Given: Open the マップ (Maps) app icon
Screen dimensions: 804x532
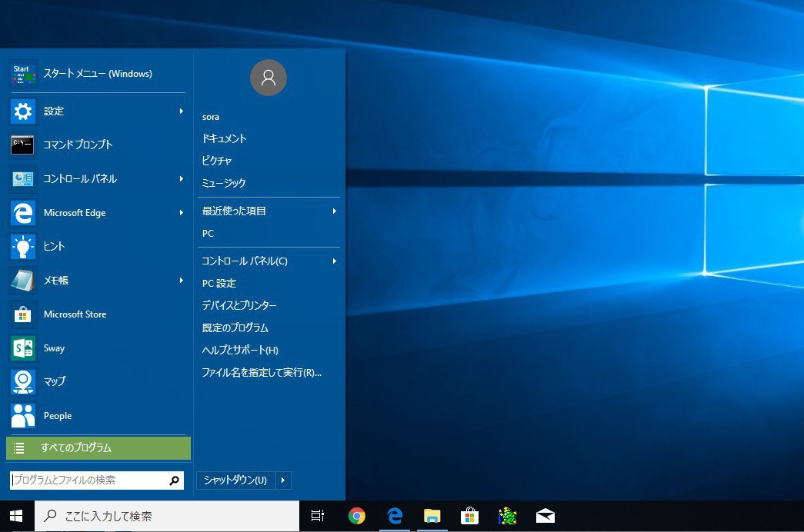Looking at the screenshot, I should coord(23,382).
